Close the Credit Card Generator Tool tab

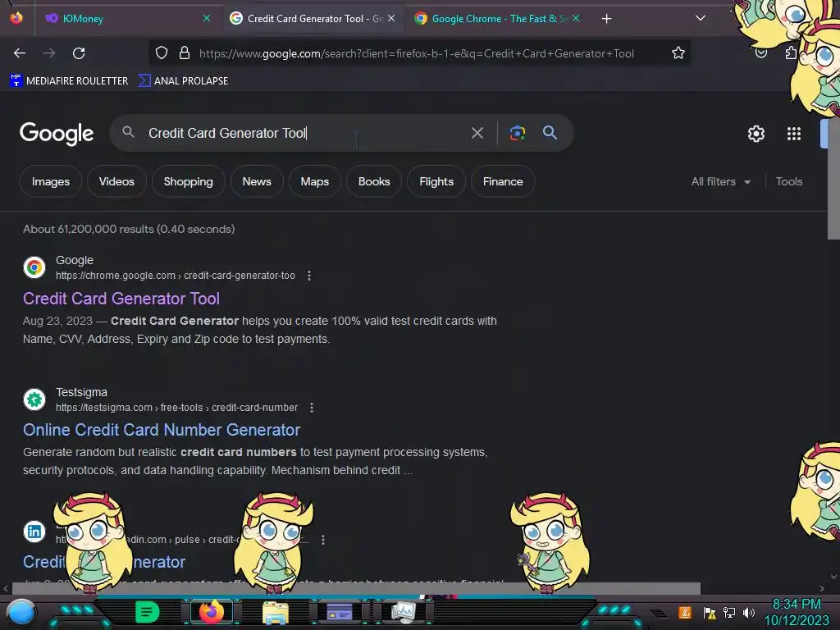pos(391,18)
